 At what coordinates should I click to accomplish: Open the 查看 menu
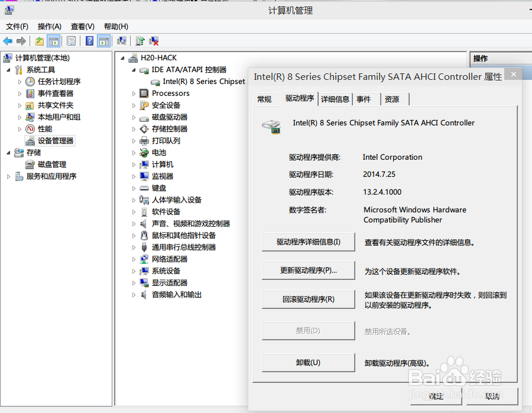point(82,26)
